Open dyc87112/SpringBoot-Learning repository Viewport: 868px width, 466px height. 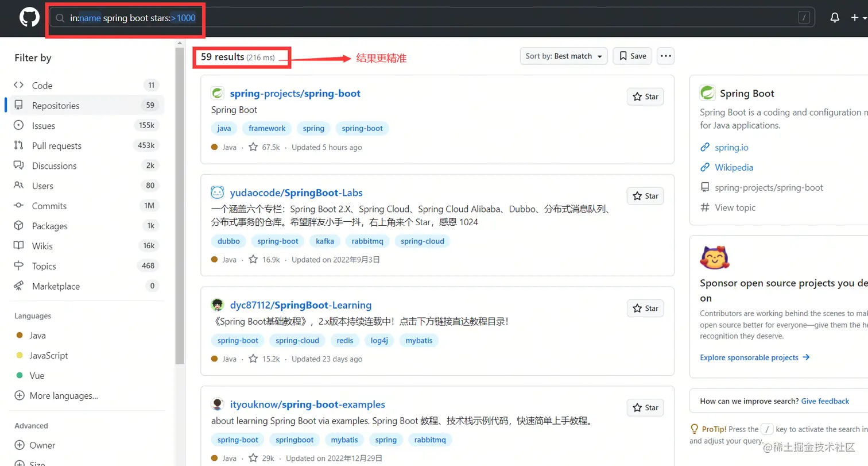301,305
